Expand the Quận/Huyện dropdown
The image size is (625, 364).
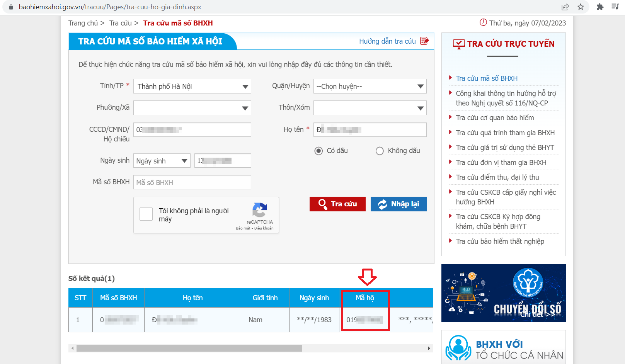pyautogui.click(x=370, y=86)
